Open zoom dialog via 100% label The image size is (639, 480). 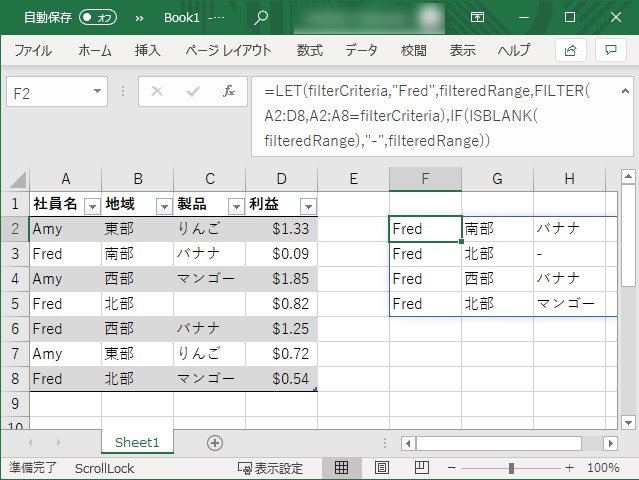604,468
